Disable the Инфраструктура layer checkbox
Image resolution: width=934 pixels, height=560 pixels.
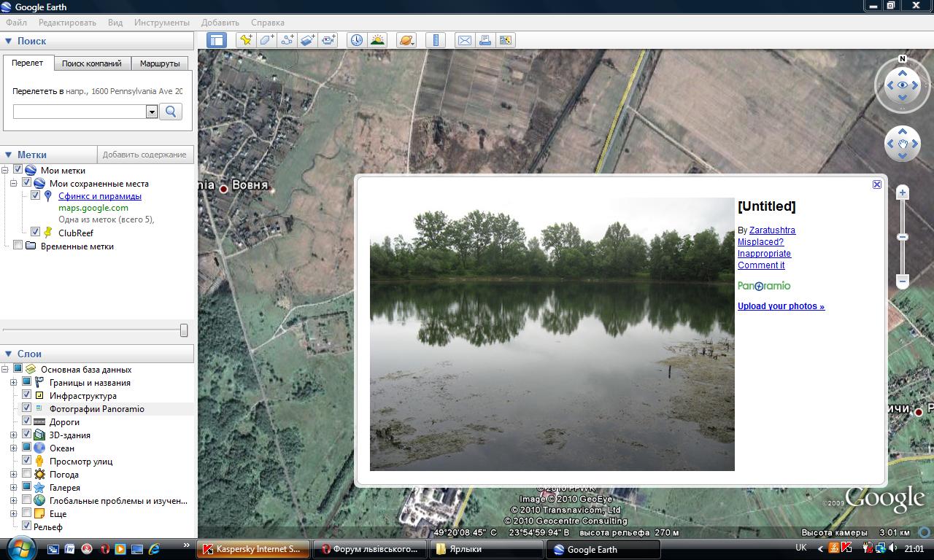[27, 395]
